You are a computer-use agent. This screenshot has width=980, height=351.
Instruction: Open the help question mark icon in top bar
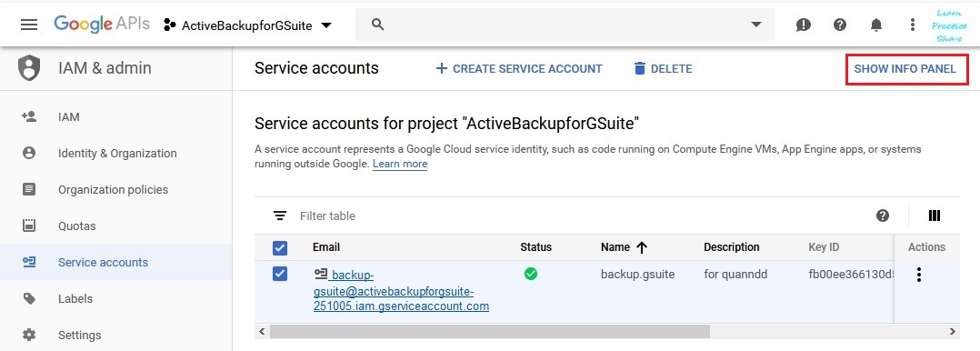click(840, 25)
